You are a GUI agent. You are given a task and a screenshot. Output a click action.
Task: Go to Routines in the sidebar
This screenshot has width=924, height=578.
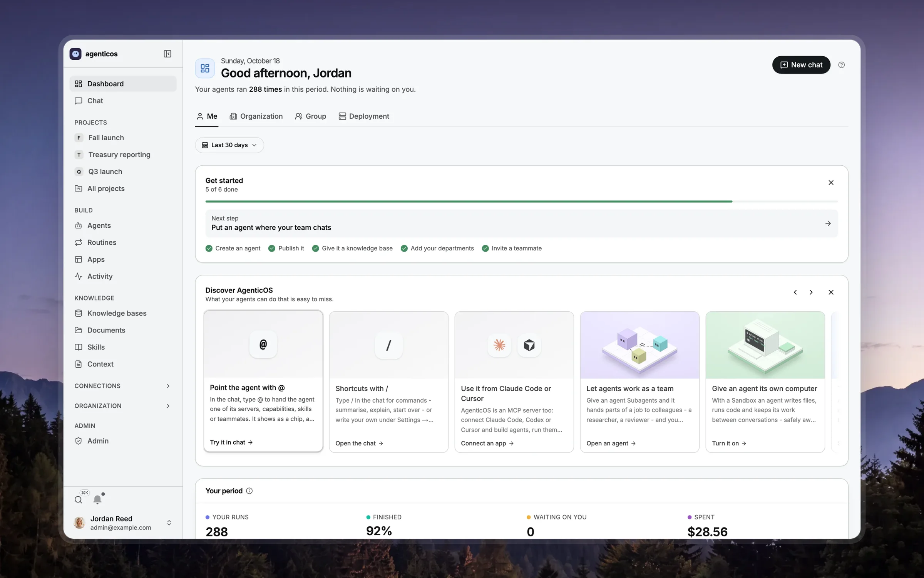(123, 242)
